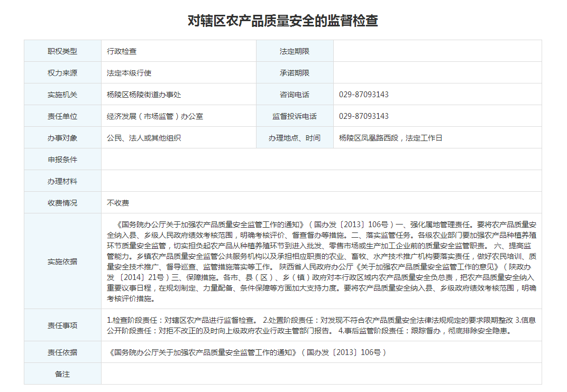Click the page title 对辖区农产品质量安全的监督检查
The width and height of the screenshot is (567, 392).
pyautogui.click(x=283, y=21)
